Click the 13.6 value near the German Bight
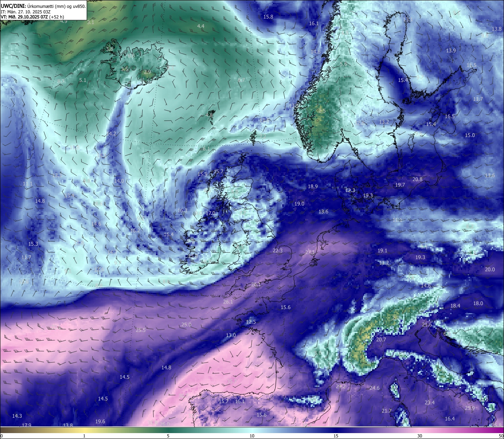This screenshot has height=439, width=504. click(323, 211)
